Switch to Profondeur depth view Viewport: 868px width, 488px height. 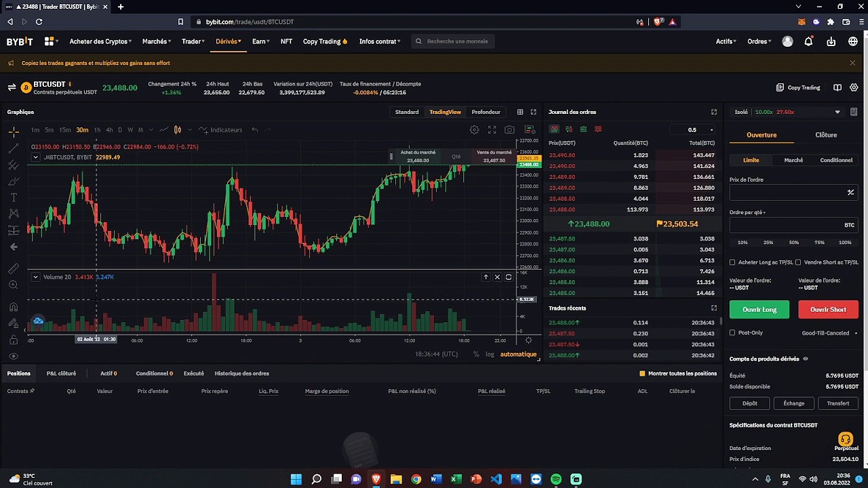486,112
